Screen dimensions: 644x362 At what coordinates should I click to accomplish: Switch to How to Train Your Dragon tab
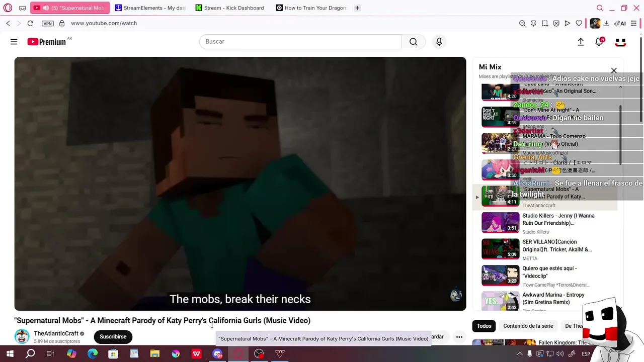click(x=311, y=8)
